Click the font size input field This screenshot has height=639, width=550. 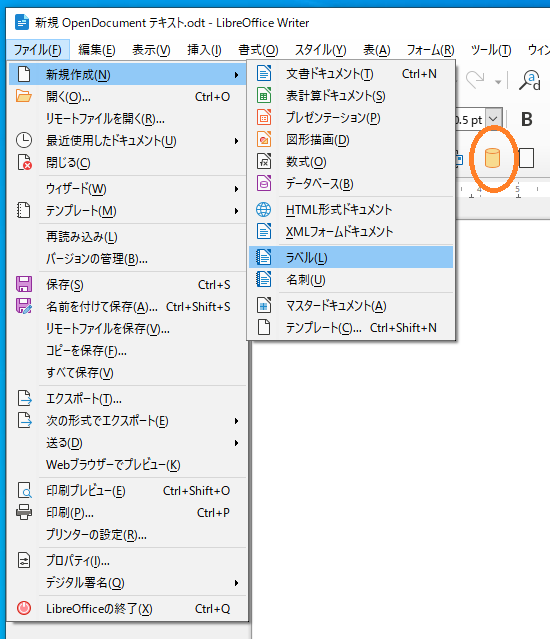471,119
